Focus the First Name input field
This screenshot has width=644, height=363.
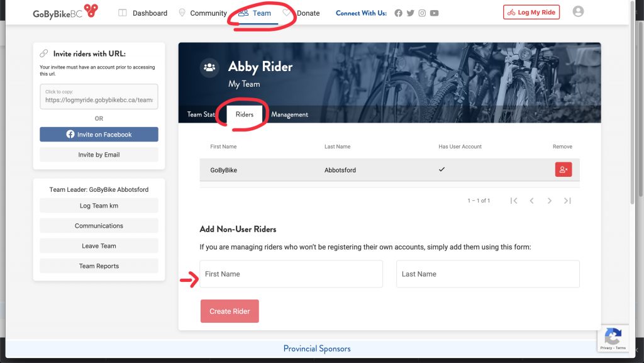tap(291, 274)
